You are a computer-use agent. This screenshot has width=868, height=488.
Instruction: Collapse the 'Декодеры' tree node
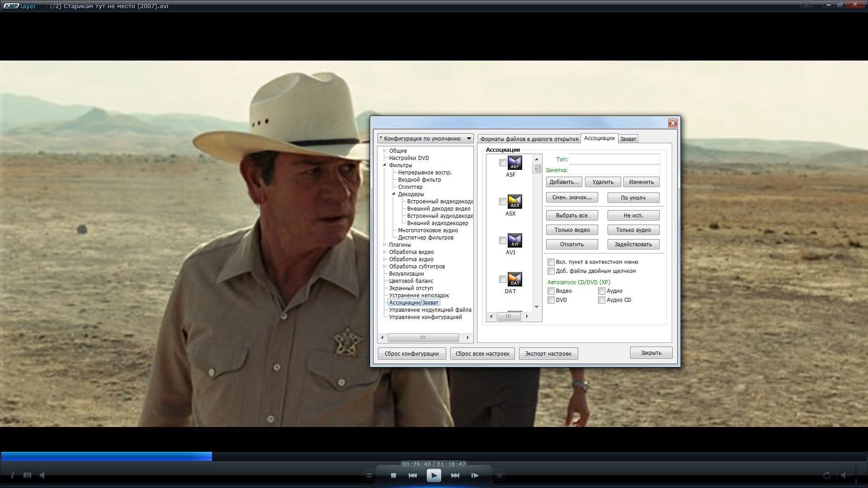click(x=394, y=194)
